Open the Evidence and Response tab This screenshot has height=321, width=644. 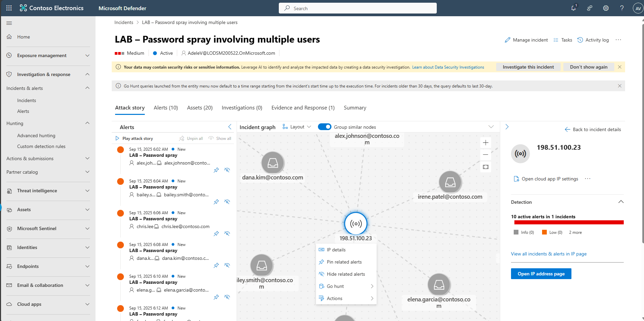pos(303,108)
